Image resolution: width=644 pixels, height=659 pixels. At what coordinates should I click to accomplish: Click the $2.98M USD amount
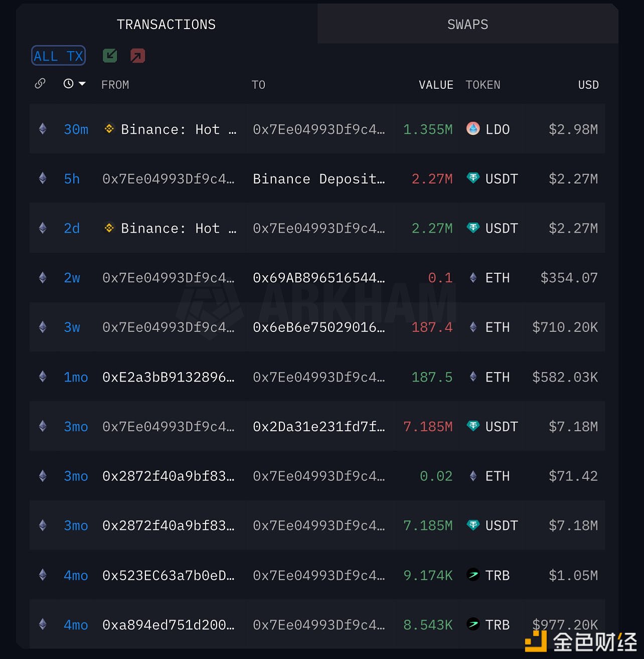coord(573,129)
